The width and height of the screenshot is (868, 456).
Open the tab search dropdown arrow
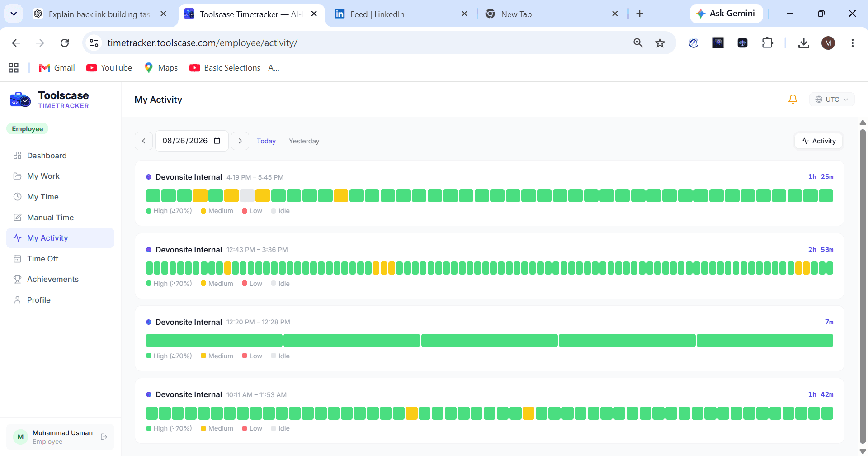tap(14, 14)
